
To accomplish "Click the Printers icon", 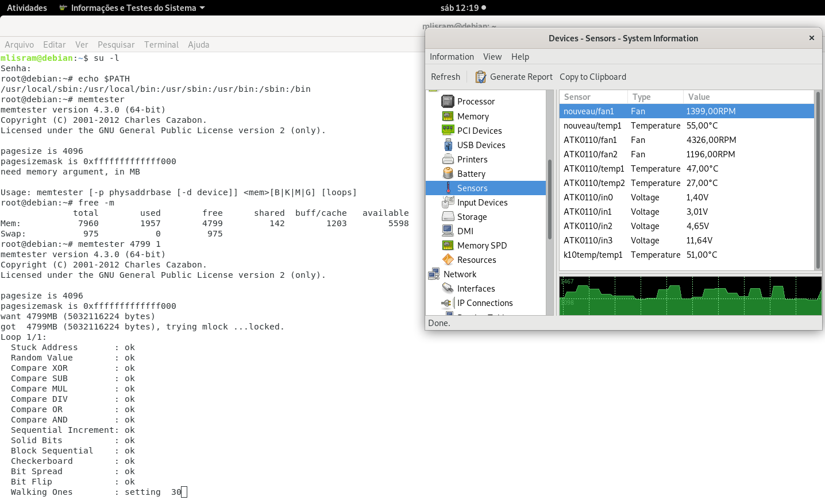I will [448, 159].
